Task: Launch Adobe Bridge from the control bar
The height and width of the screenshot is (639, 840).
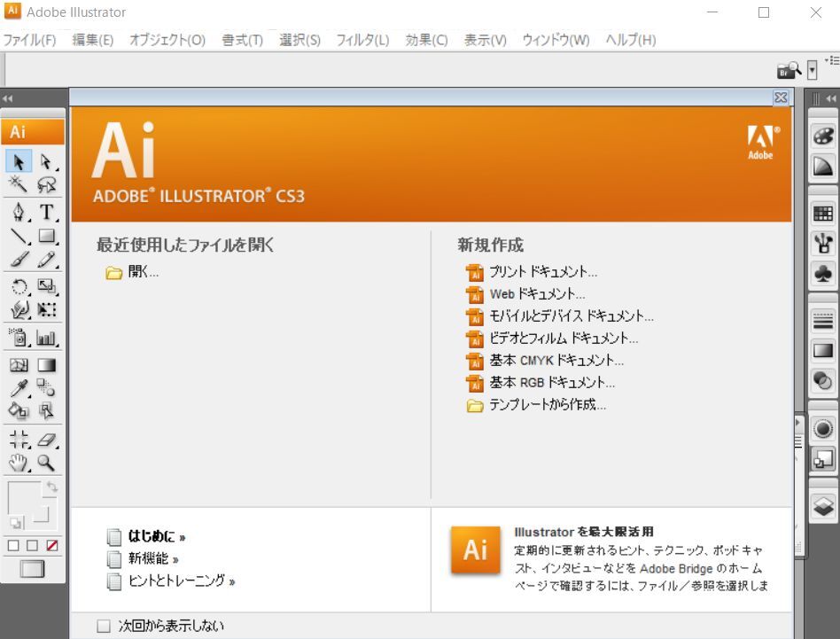Action: click(x=789, y=70)
